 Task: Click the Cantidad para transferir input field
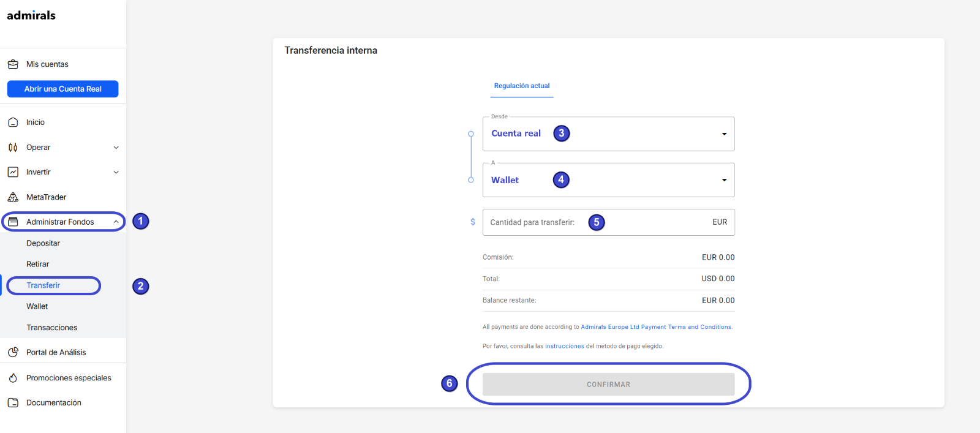pos(608,222)
